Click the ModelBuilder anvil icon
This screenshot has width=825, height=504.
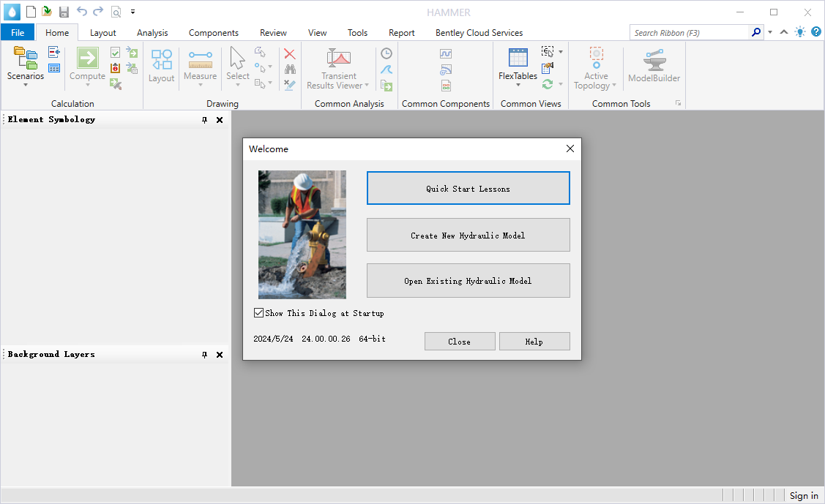point(654,59)
